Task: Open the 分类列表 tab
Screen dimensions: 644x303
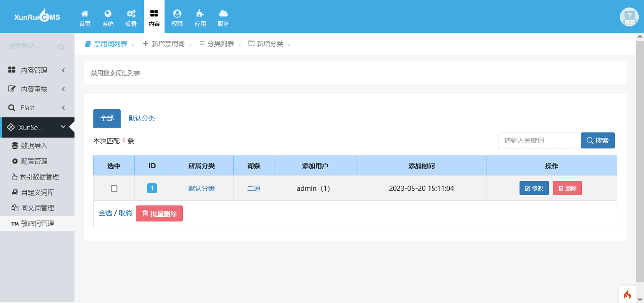Action: click(x=217, y=44)
